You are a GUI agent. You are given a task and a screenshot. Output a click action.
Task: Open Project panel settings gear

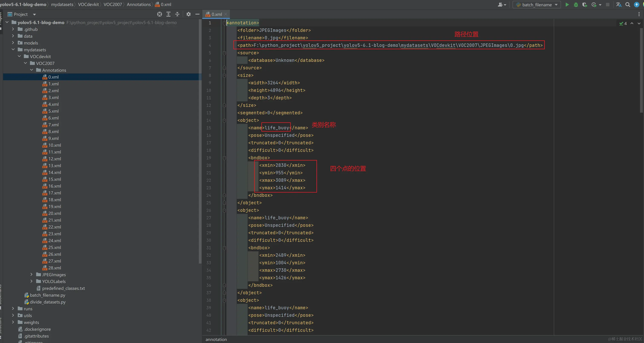pyautogui.click(x=188, y=14)
